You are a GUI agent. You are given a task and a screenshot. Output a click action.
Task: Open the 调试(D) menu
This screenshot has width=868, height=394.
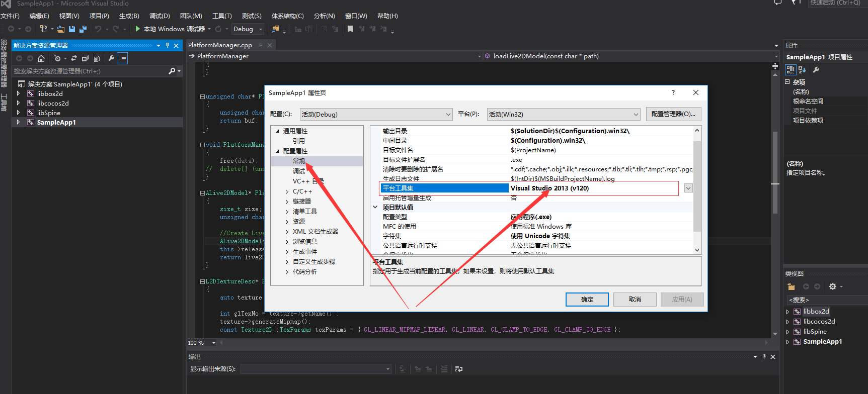point(160,16)
